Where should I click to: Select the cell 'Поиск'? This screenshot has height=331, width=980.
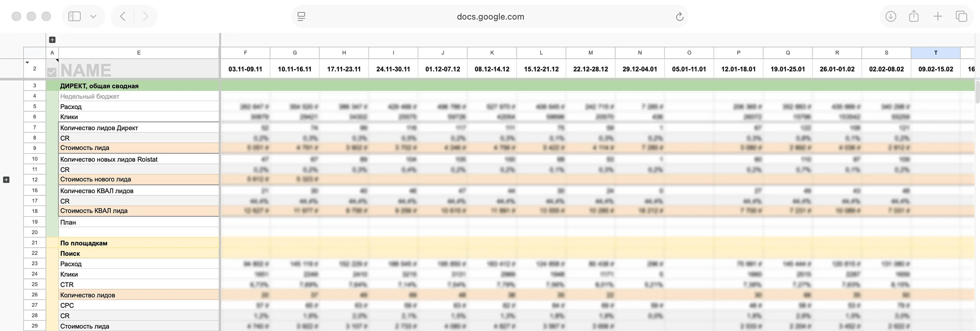(138, 253)
